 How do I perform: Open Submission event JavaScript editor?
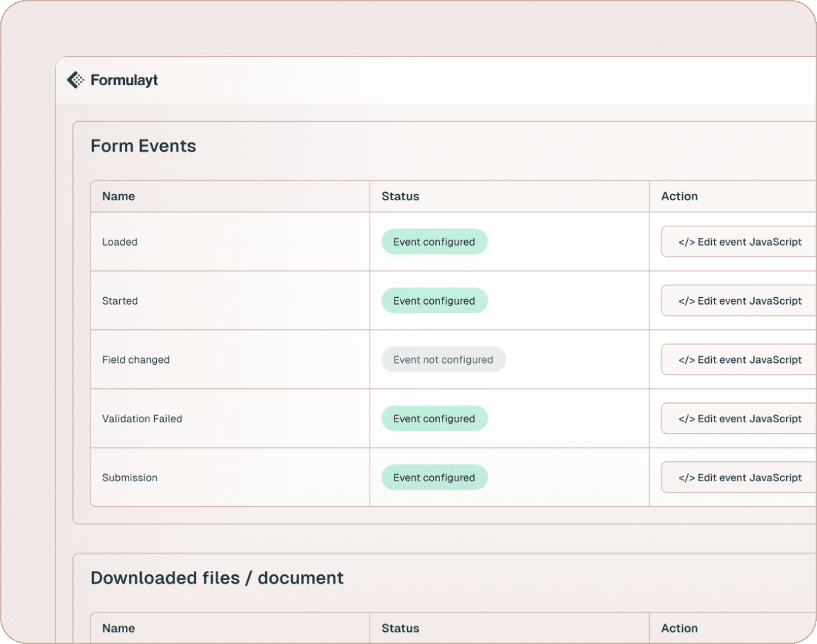point(739,477)
